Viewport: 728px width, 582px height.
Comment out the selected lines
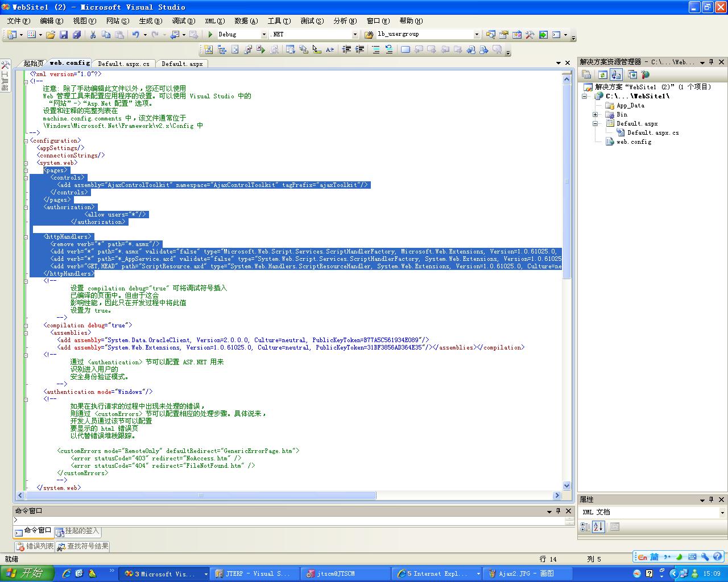375,50
